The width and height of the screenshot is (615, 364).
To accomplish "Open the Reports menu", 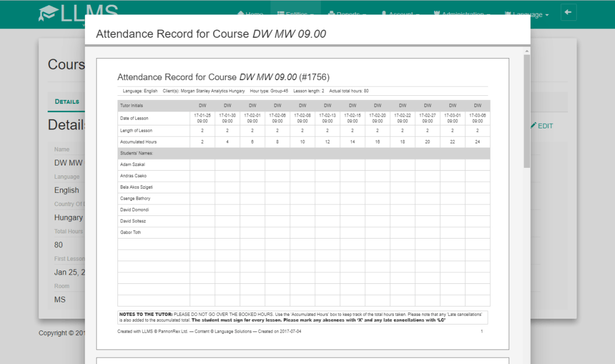I will pyautogui.click(x=347, y=14).
